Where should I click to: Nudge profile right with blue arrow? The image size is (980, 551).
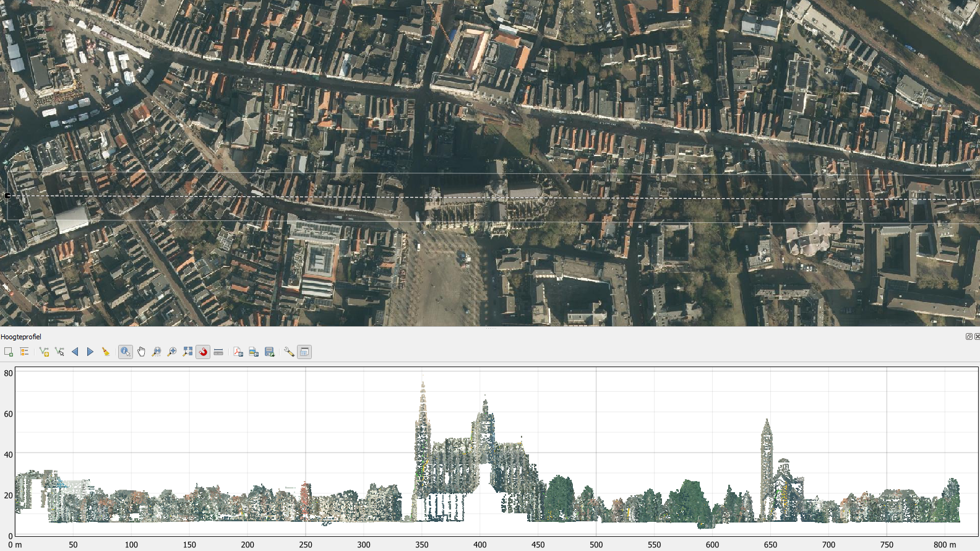pos(90,352)
